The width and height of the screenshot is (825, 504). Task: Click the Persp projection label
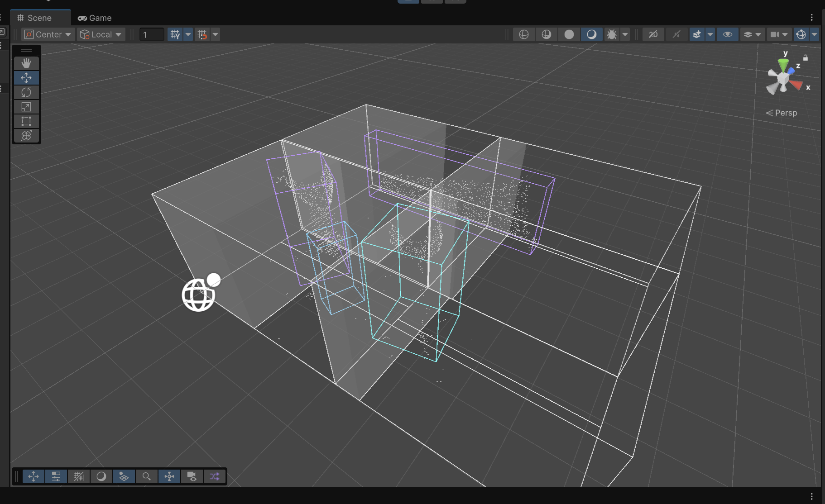[x=785, y=113]
